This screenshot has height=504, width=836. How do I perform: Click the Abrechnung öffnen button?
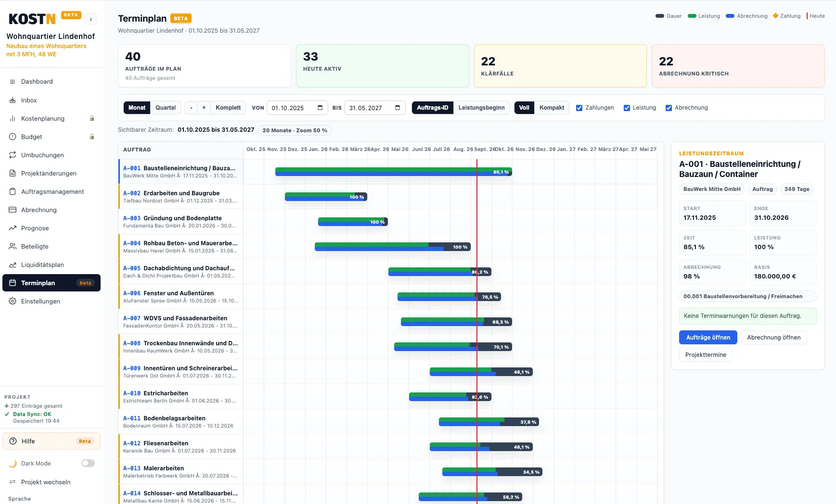pos(773,338)
